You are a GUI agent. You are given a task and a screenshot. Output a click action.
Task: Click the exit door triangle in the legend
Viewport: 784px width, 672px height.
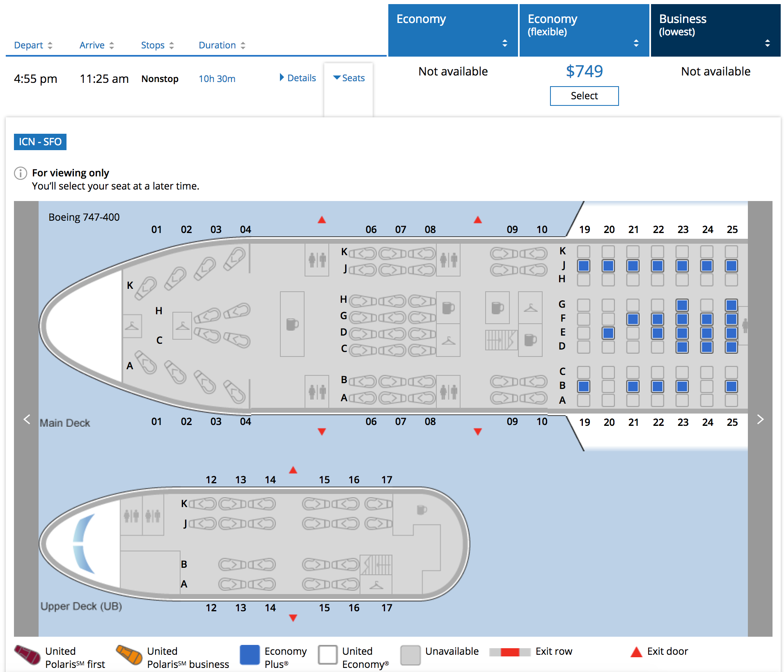(636, 652)
